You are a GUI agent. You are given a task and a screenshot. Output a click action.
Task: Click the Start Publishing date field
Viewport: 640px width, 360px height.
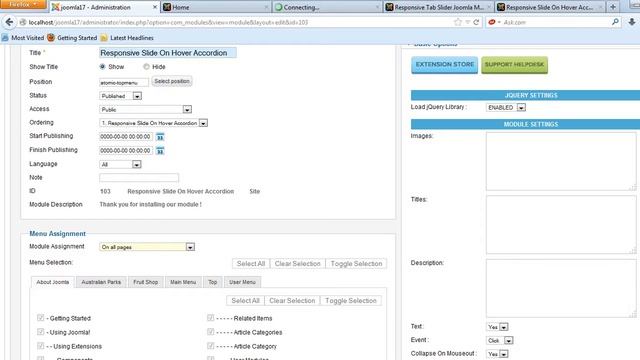coord(126,137)
